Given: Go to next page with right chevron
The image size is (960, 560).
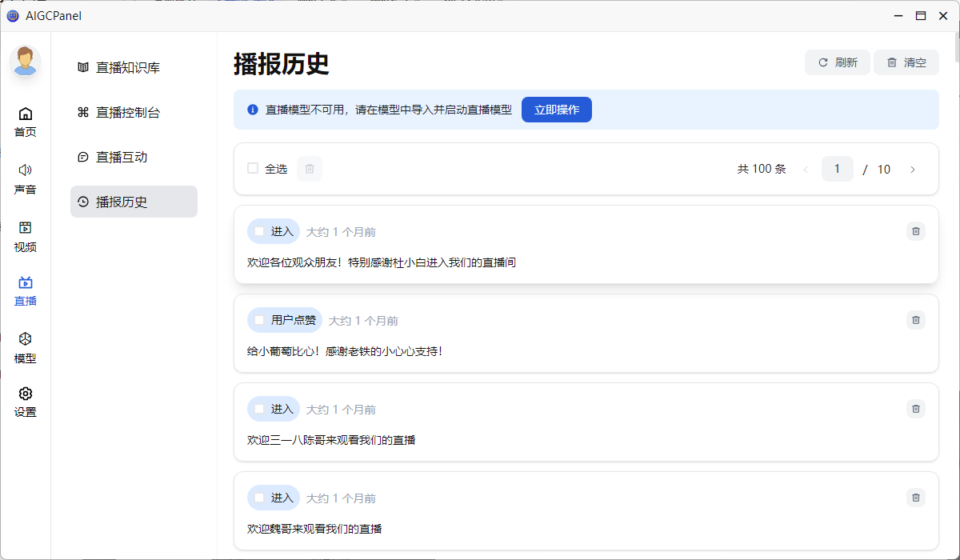Looking at the screenshot, I should pyautogui.click(x=913, y=169).
